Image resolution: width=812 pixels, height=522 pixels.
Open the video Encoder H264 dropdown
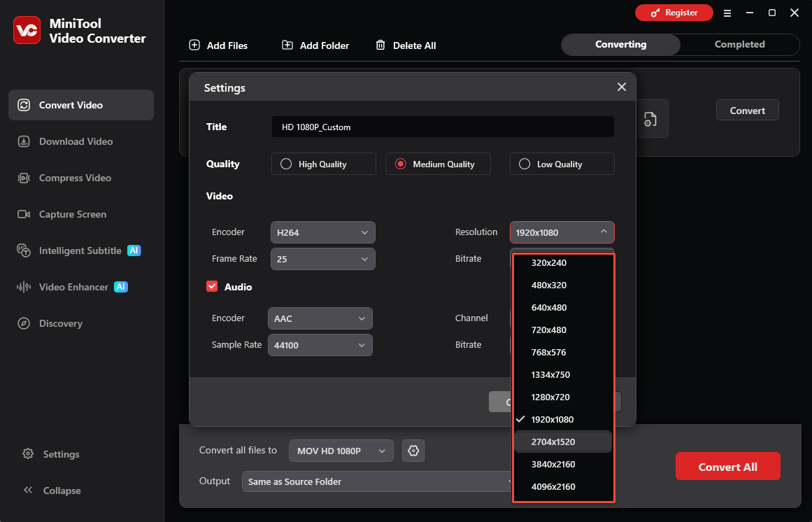tap(322, 232)
